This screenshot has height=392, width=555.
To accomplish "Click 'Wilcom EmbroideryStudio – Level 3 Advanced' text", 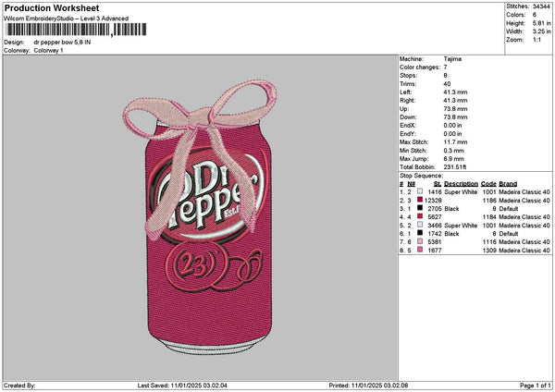I will tap(67, 18).
